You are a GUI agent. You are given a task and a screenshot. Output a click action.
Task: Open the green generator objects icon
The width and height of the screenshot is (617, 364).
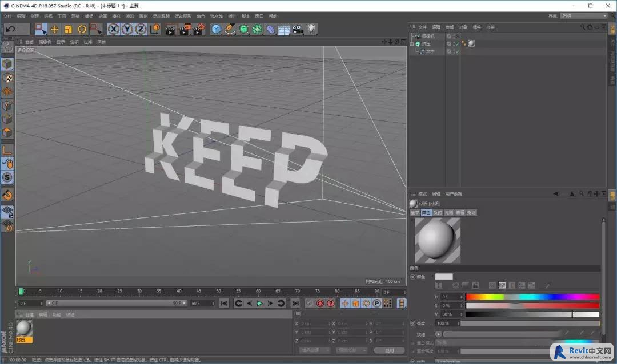243,30
